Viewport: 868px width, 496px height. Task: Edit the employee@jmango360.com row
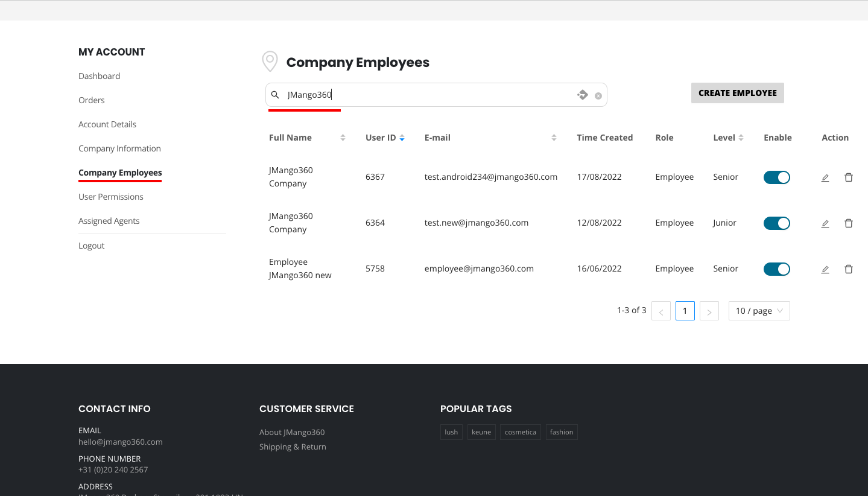coord(825,269)
